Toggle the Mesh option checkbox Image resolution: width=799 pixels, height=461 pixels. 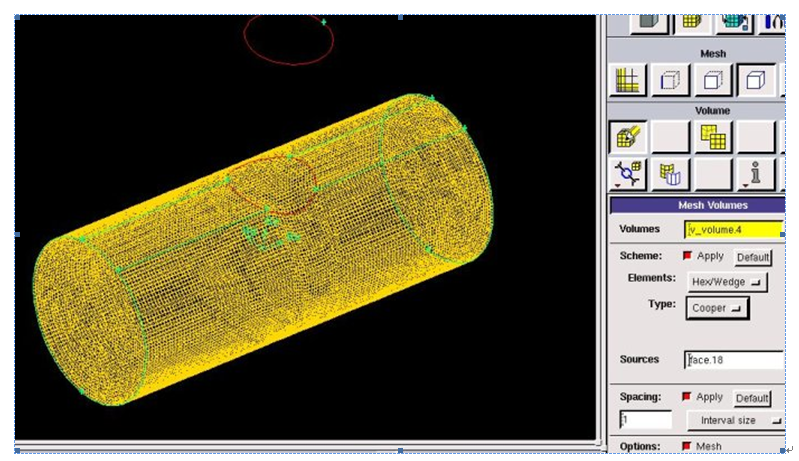pyautogui.click(x=687, y=446)
